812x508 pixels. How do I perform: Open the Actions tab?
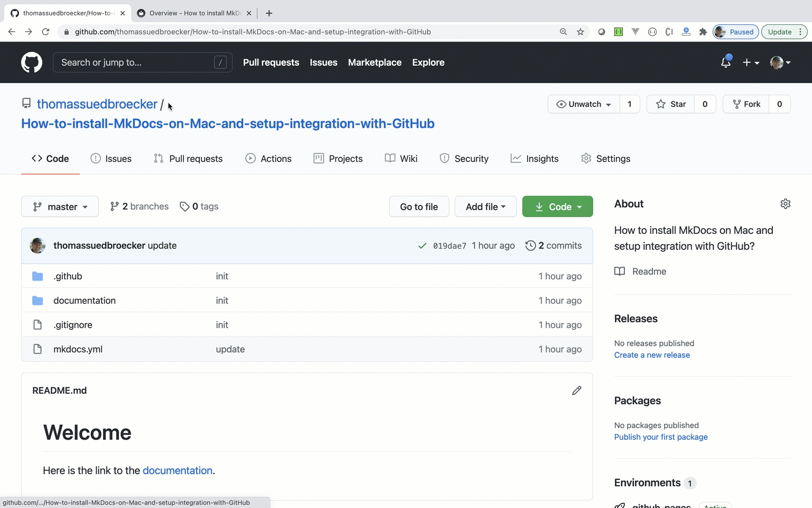click(x=269, y=159)
